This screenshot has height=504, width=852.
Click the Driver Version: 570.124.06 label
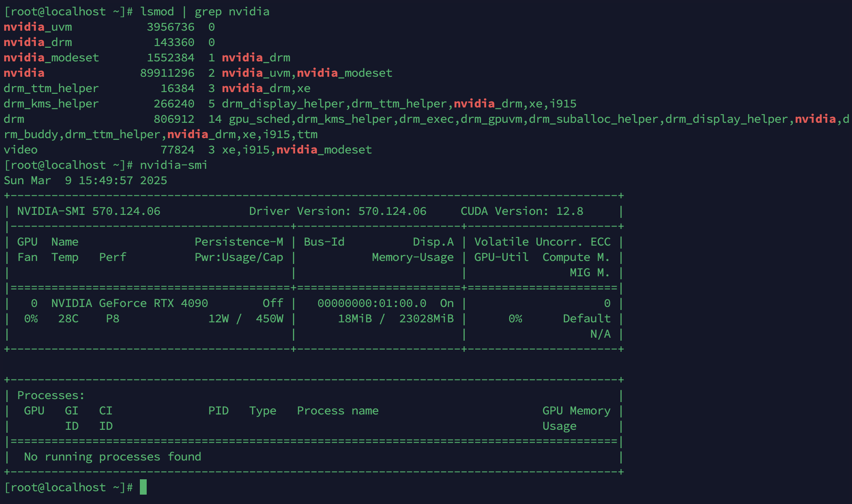point(338,211)
